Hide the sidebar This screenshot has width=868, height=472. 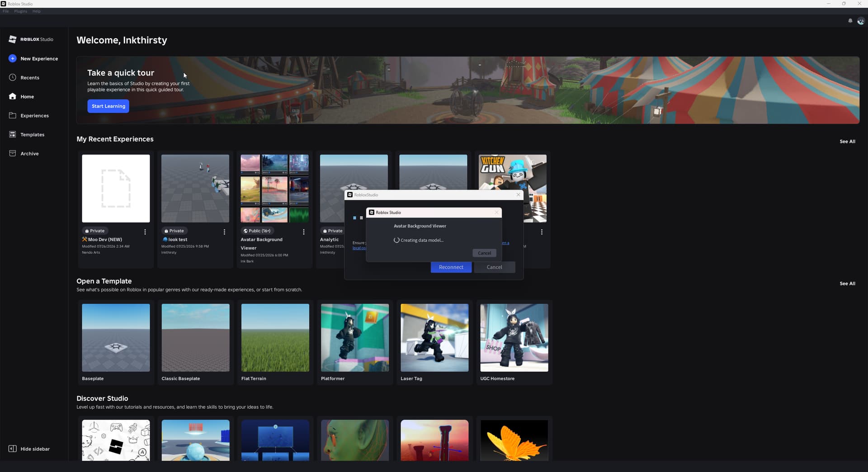pyautogui.click(x=29, y=449)
